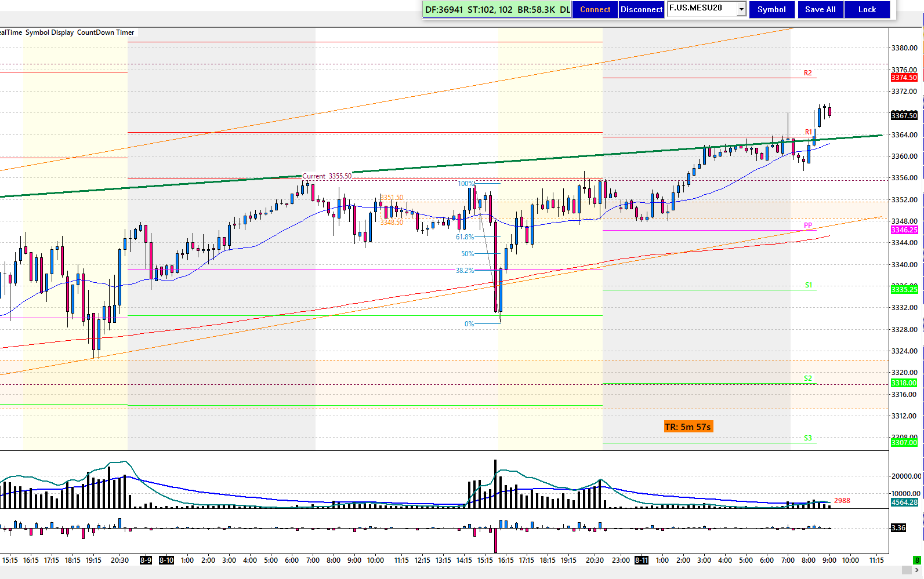Click the 12:15 time axis label
924x579 pixels.
(422, 560)
